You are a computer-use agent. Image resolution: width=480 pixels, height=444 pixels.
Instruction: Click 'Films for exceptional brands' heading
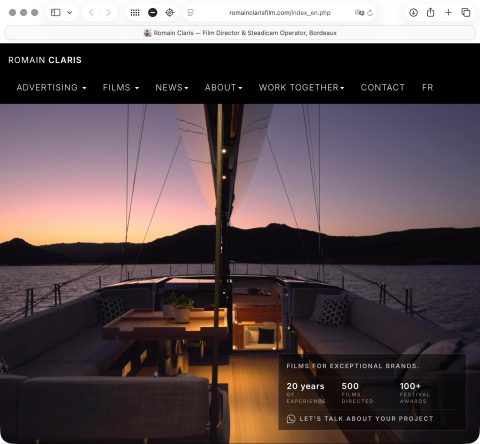point(352,366)
